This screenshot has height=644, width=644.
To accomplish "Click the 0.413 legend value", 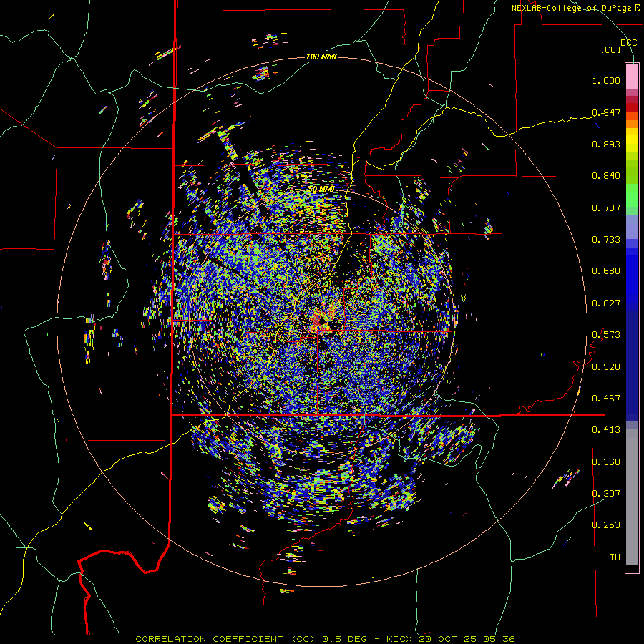I will pyautogui.click(x=606, y=430).
